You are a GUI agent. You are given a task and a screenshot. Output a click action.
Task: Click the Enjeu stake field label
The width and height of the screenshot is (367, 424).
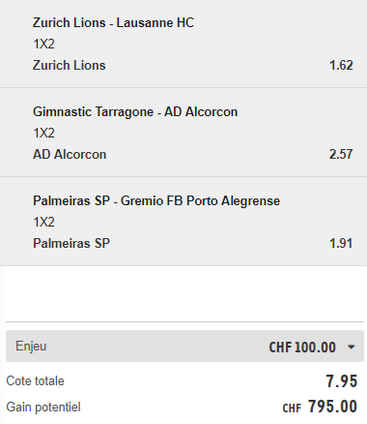point(31,347)
